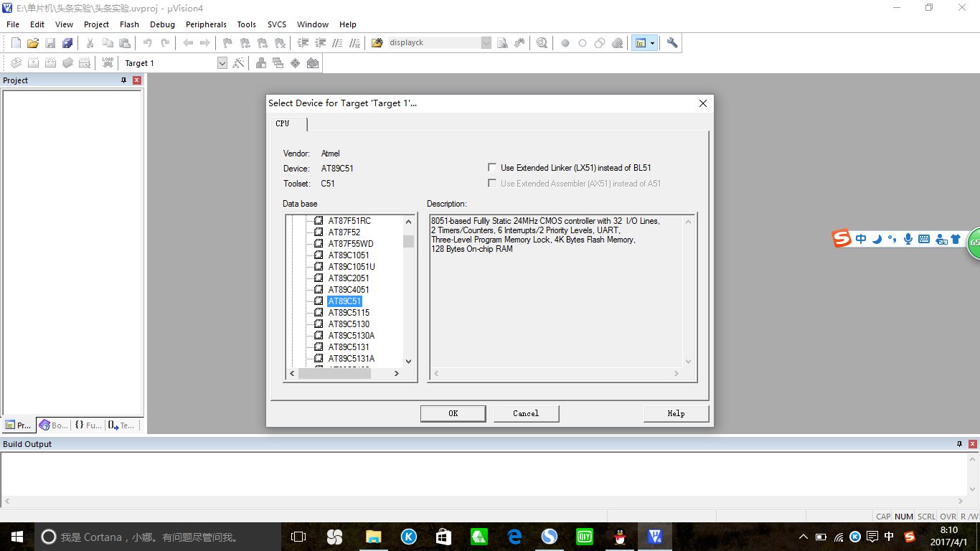Click the single-floppy Save icon
This screenshot has height=551, width=980.
50,43
